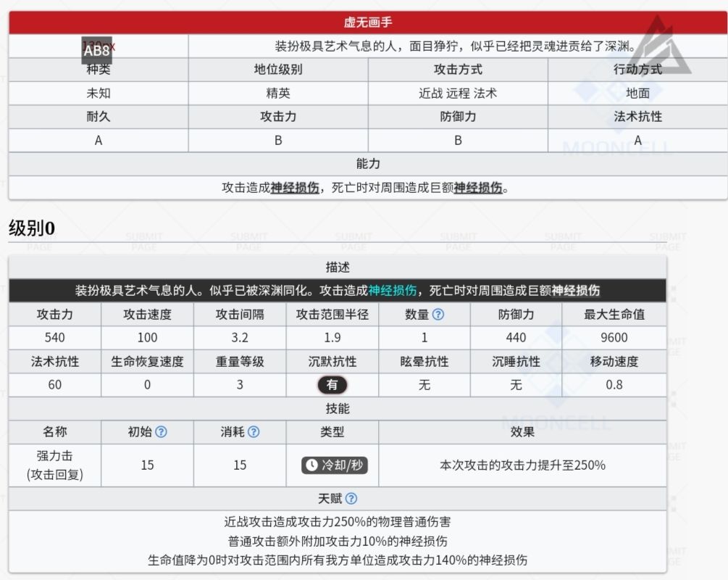Click the 生命恢复速度 column header
The height and width of the screenshot is (580, 728).
[147, 362]
